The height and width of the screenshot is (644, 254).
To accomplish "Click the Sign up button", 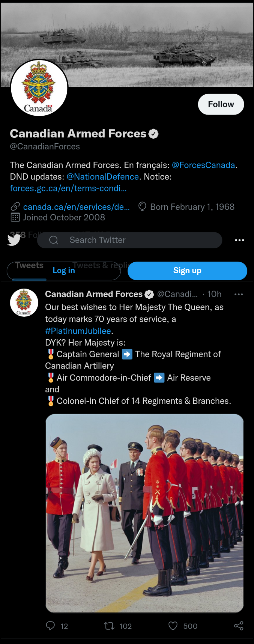I will click(x=187, y=271).
